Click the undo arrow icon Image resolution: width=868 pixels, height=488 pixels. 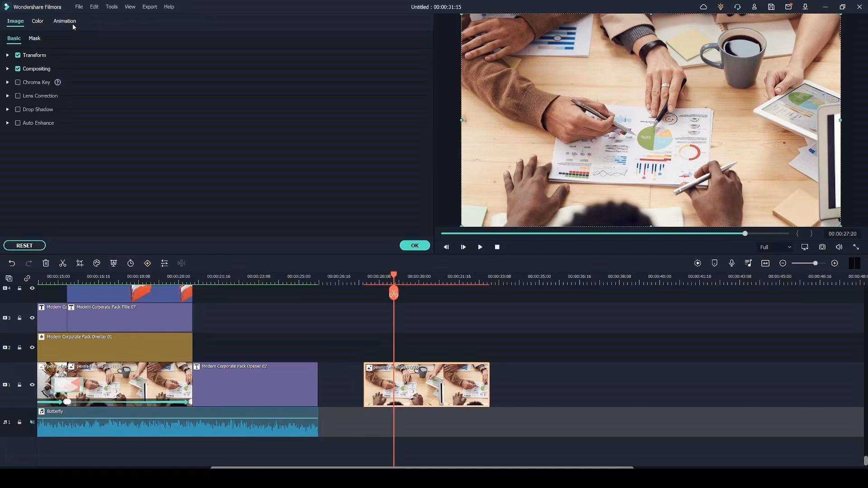(12, 263)
